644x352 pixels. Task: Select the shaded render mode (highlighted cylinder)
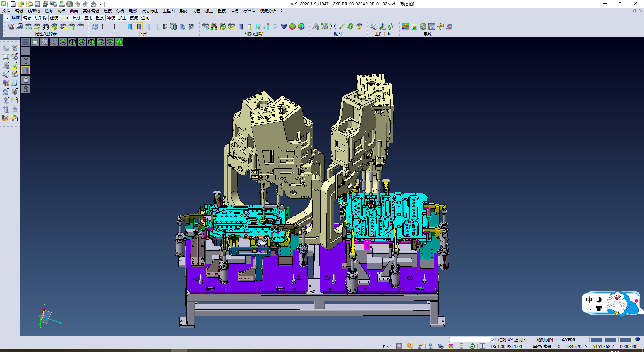pos(139,26)
